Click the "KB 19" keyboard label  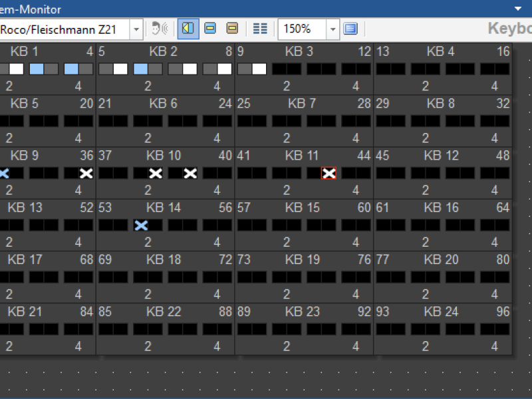(x=303, y=259)
